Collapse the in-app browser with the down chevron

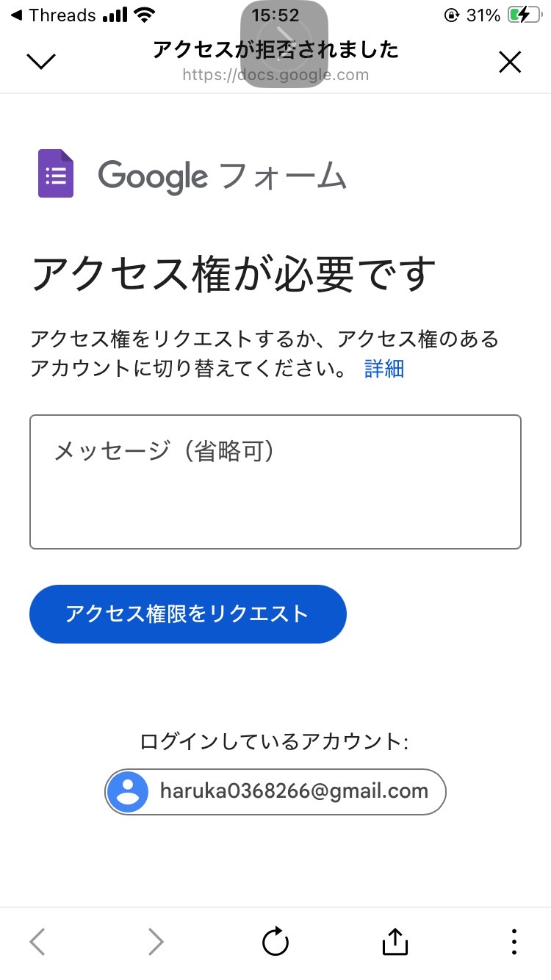41,62
